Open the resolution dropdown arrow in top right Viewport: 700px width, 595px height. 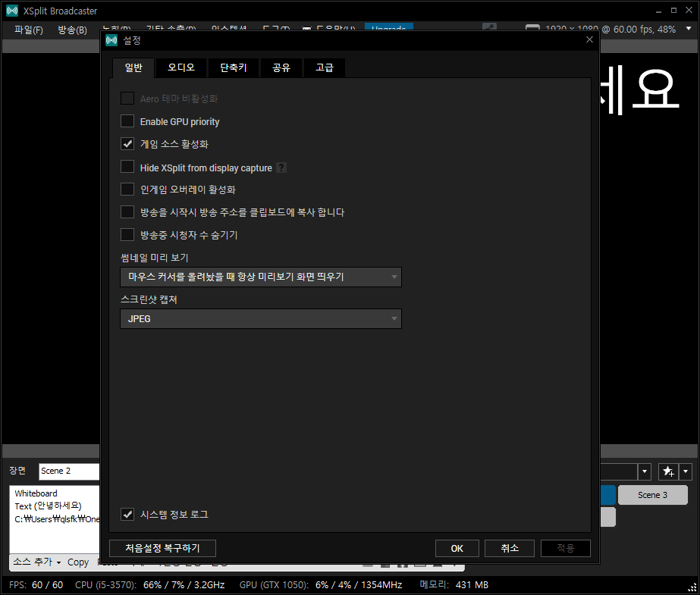coord(689,29)
